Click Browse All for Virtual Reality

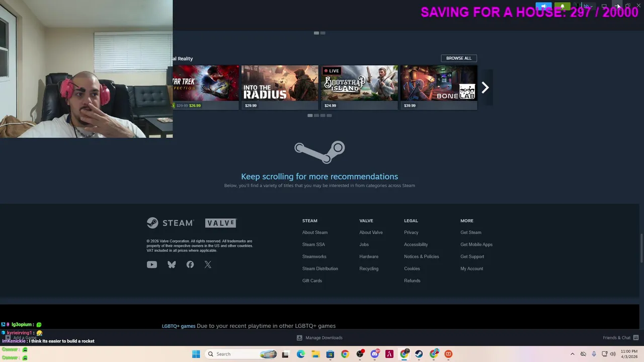[x=459, y=58]
